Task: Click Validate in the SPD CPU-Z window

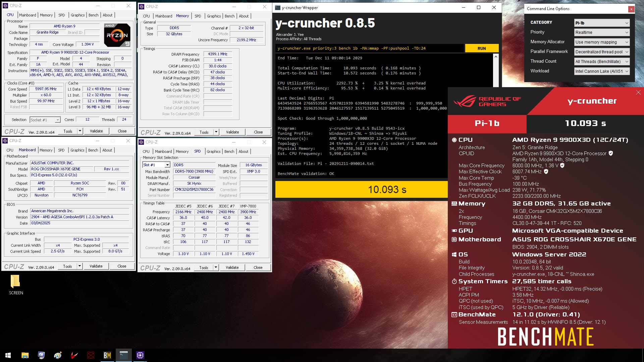Action: 232,267
